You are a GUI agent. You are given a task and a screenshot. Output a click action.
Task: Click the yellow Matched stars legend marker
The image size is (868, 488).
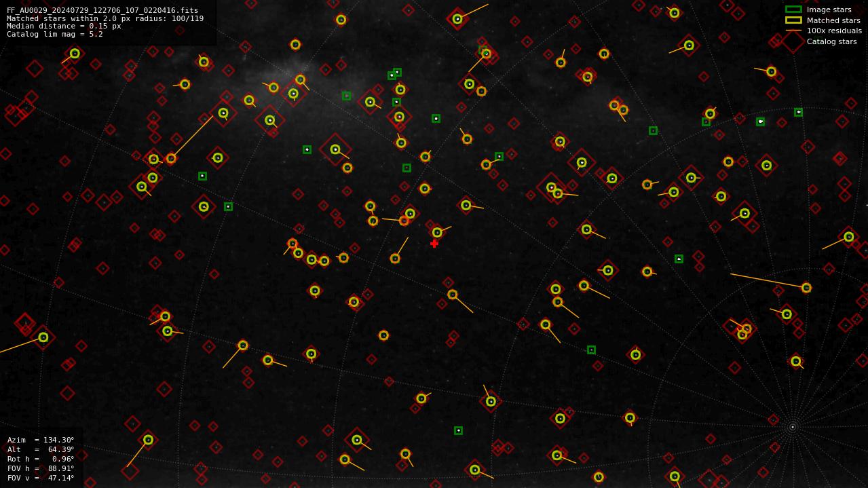point(793,20)
